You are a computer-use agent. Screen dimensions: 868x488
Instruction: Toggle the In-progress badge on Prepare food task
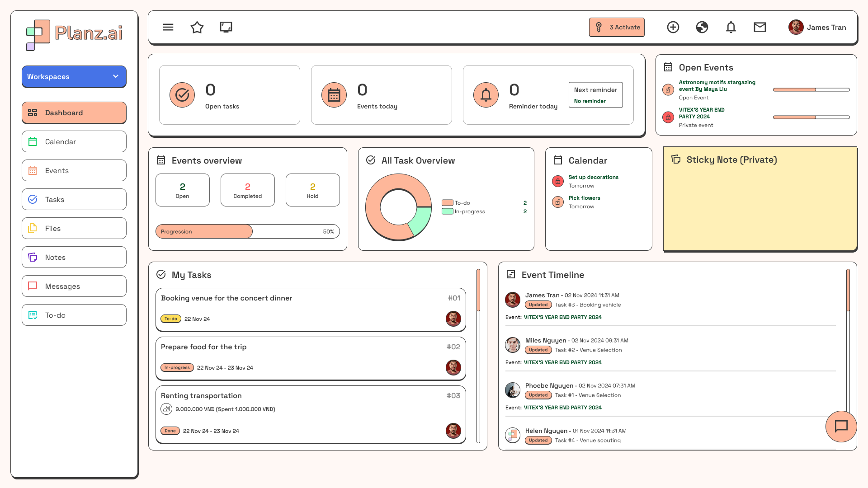click(x=177, y=367)
